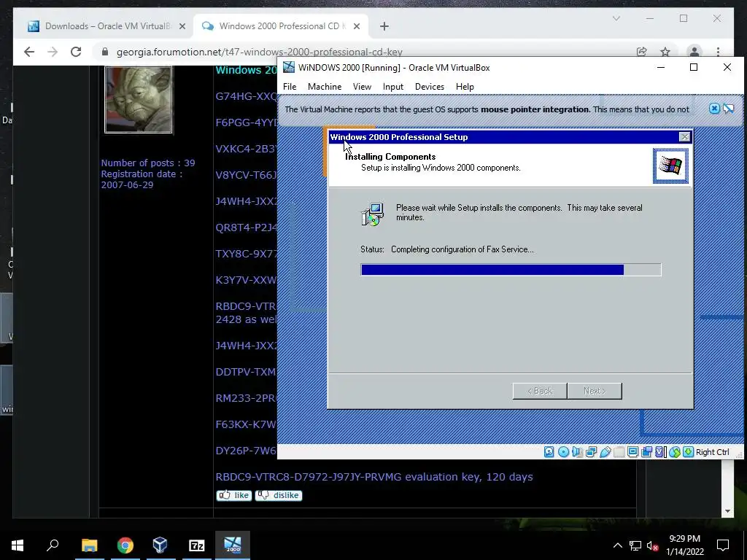Open the Machine menu in VirtualBox
747x560 pixels.
[325, 87]
